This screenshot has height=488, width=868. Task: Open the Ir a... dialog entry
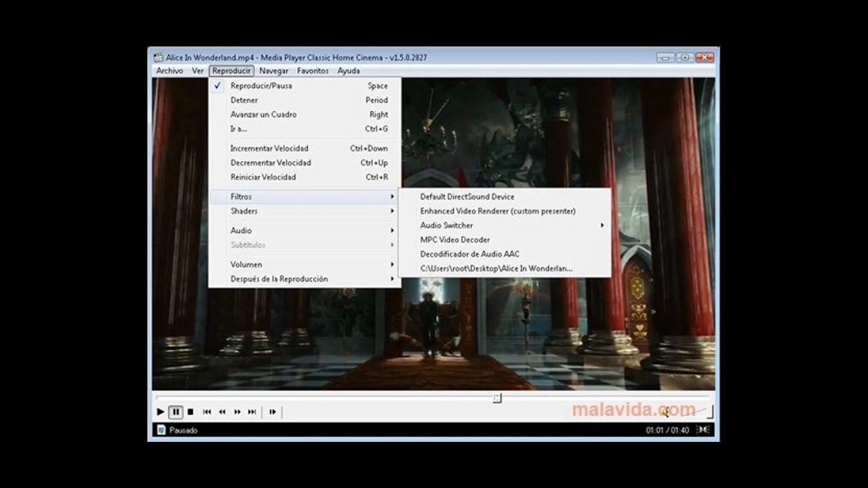coord(304,129)
